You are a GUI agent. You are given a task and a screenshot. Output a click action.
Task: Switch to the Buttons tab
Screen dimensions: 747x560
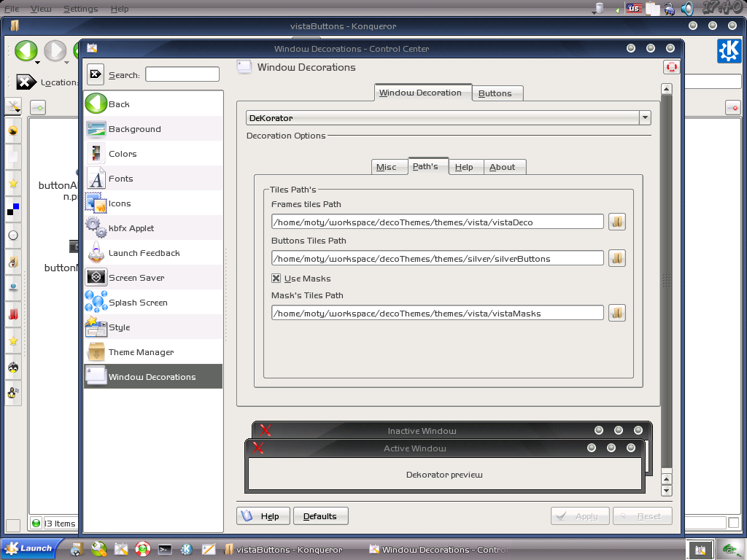(498, 93)
